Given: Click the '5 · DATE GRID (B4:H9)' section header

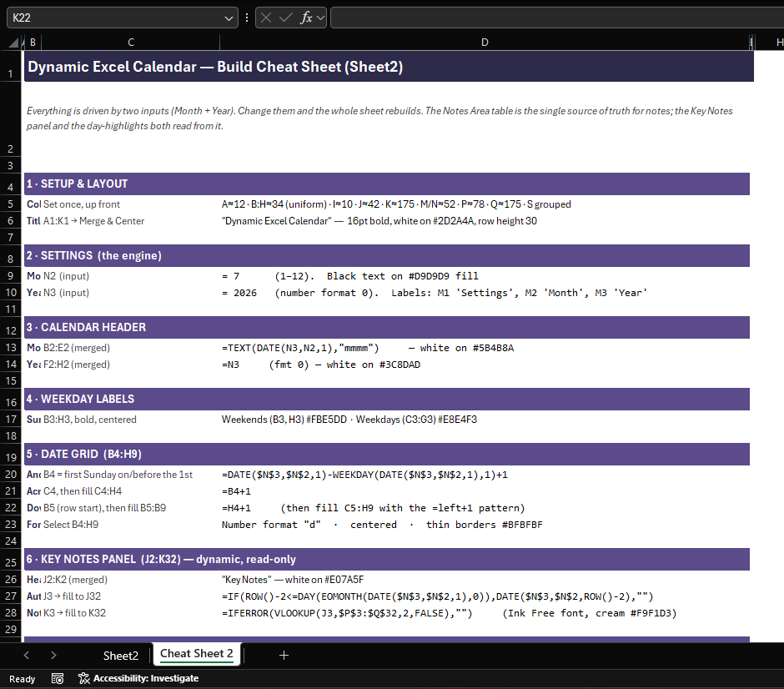Looking at the screenshot, I should point(387,454).
